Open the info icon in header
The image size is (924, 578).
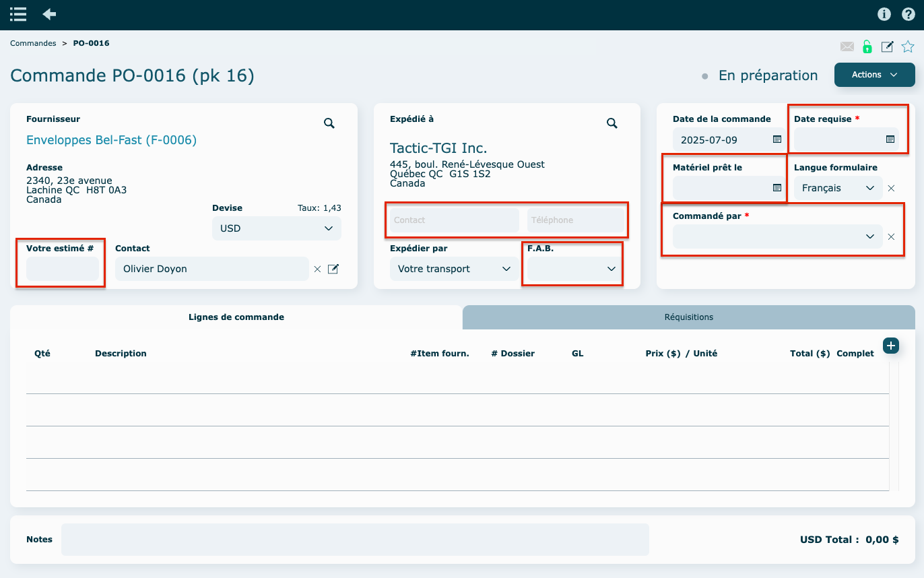884,14
